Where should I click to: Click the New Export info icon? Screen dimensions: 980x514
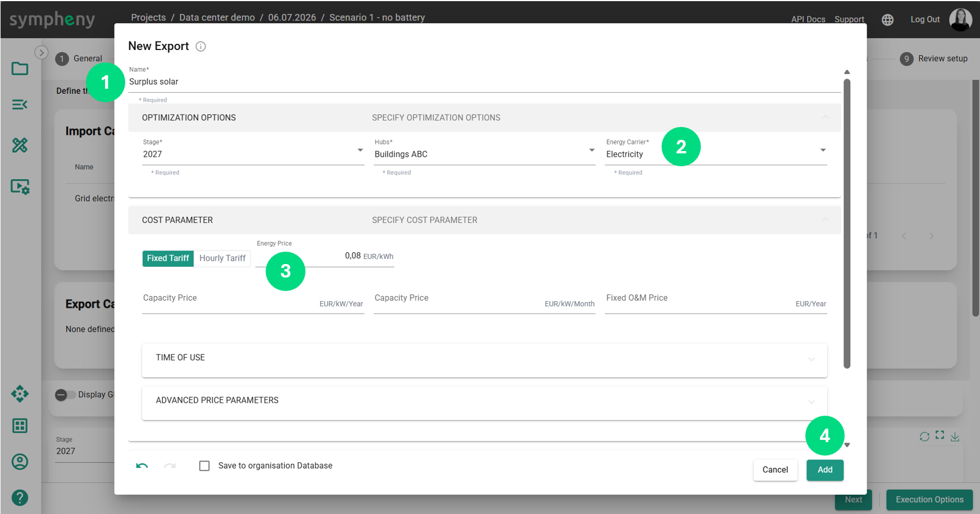tap(200, 47)
